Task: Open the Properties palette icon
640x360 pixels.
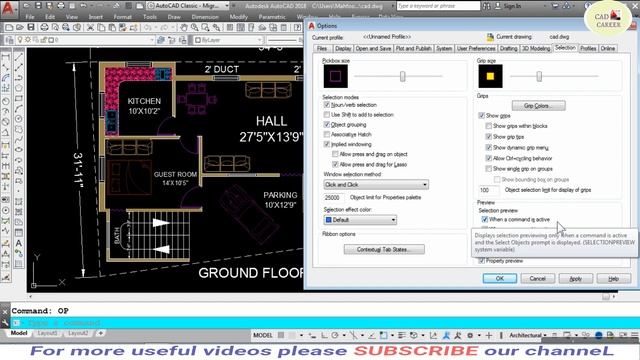Action: pyautogui.click(x=230, y=27)
